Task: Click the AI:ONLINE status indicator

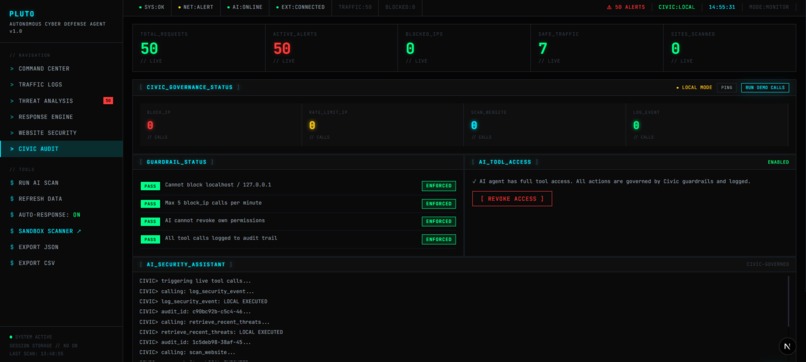Action: (x=245, y=7)
